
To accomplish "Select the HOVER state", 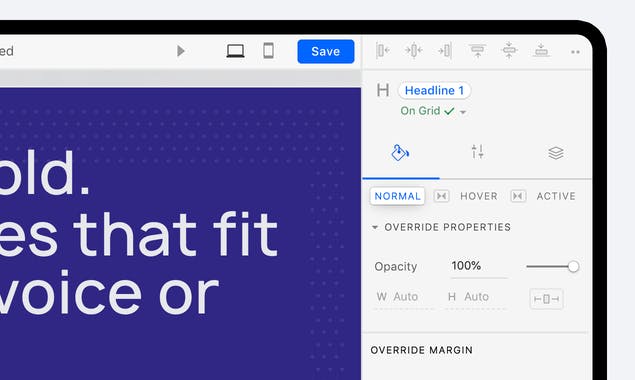I will (479, 196).
